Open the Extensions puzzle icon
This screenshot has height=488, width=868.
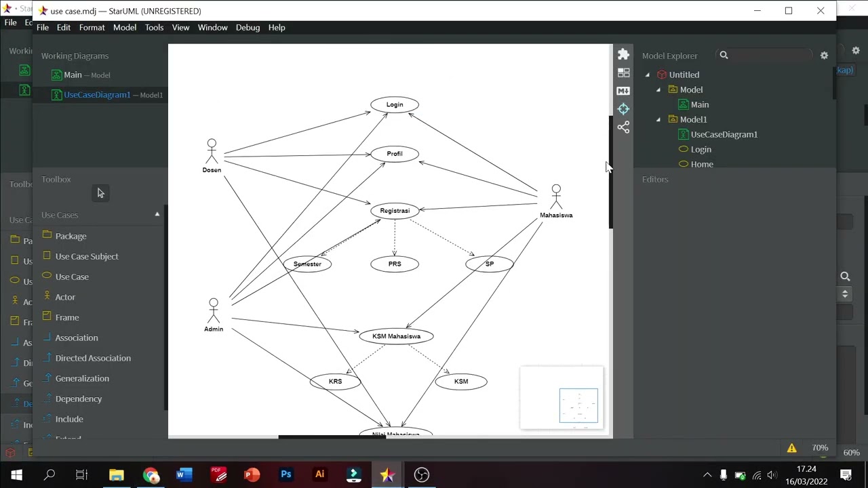pos(623,54)
